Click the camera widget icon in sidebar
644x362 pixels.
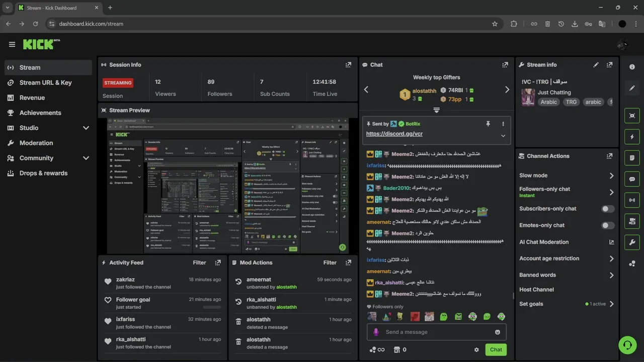pos(632,221)
